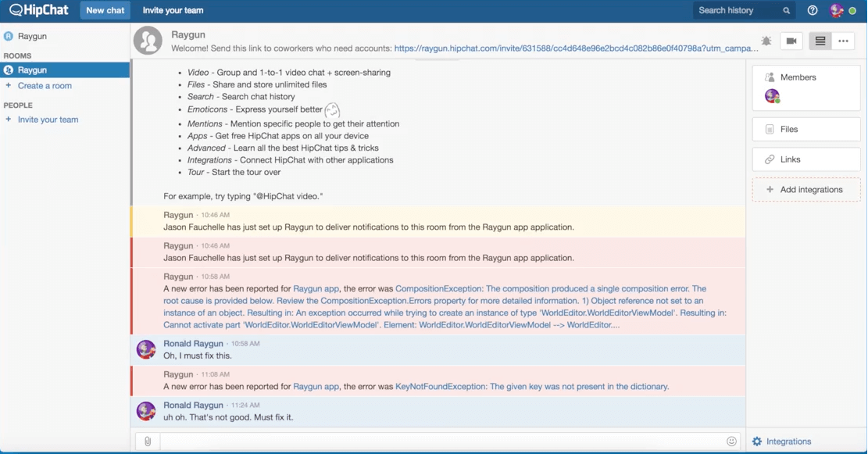Screen dimensions: 868x454
Task: Click Invite your team under PEOPLE
Action: point(48,120)
